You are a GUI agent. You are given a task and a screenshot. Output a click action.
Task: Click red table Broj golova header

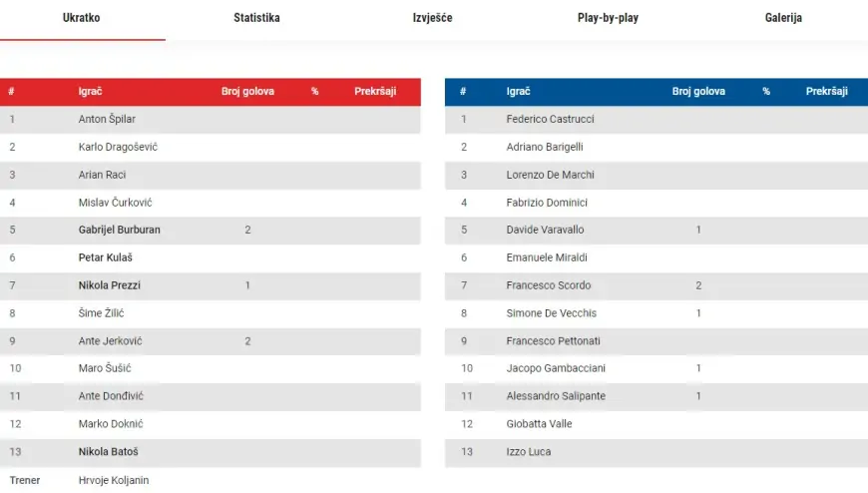point(247,92)
